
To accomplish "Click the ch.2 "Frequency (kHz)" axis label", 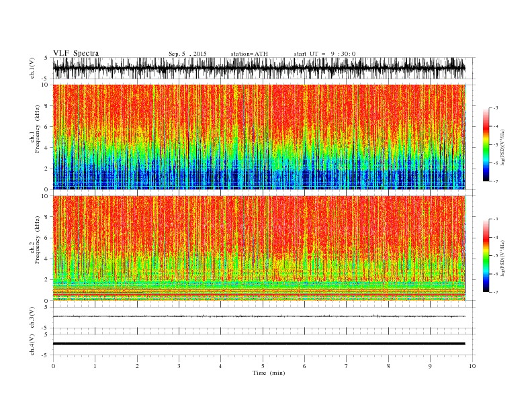I will 37,240.
